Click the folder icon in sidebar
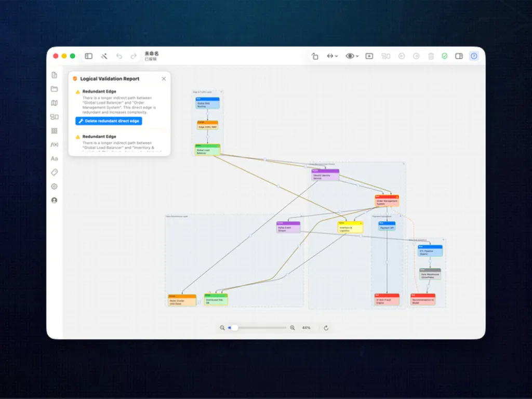 [54, 89]
